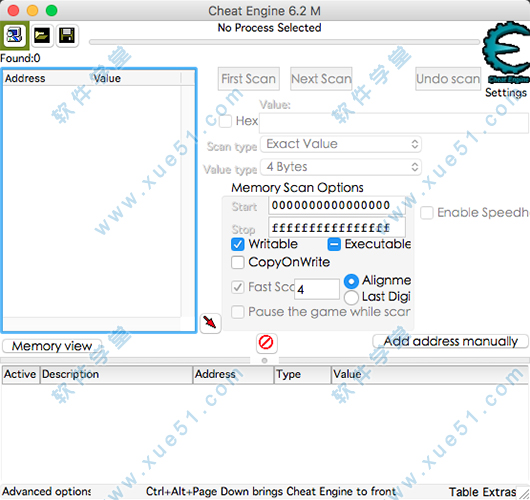
Task: Open the Scan type Exact Value dropdown
Action: coord(341,144)
